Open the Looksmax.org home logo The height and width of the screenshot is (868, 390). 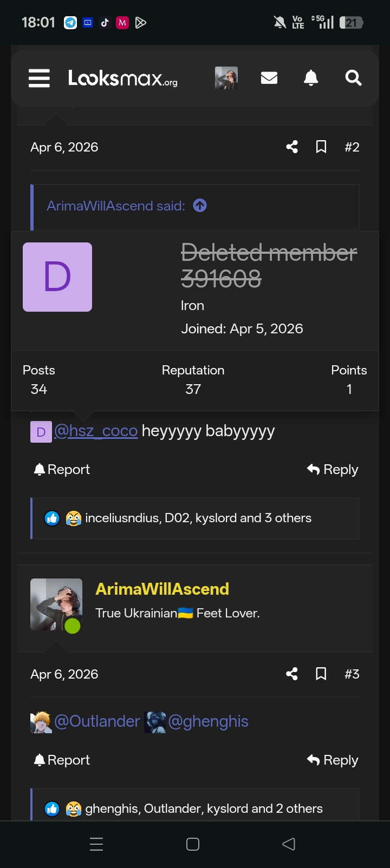coord(122,78)
